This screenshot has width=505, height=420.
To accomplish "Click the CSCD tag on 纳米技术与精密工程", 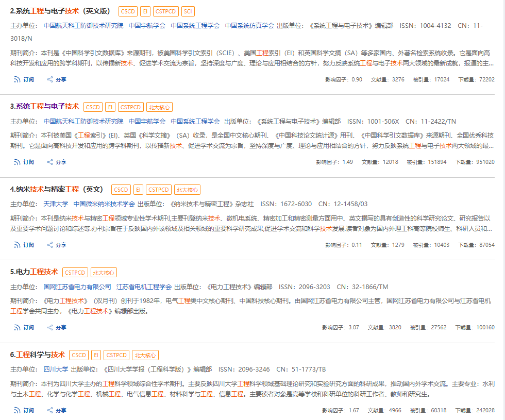I will 121,189.
